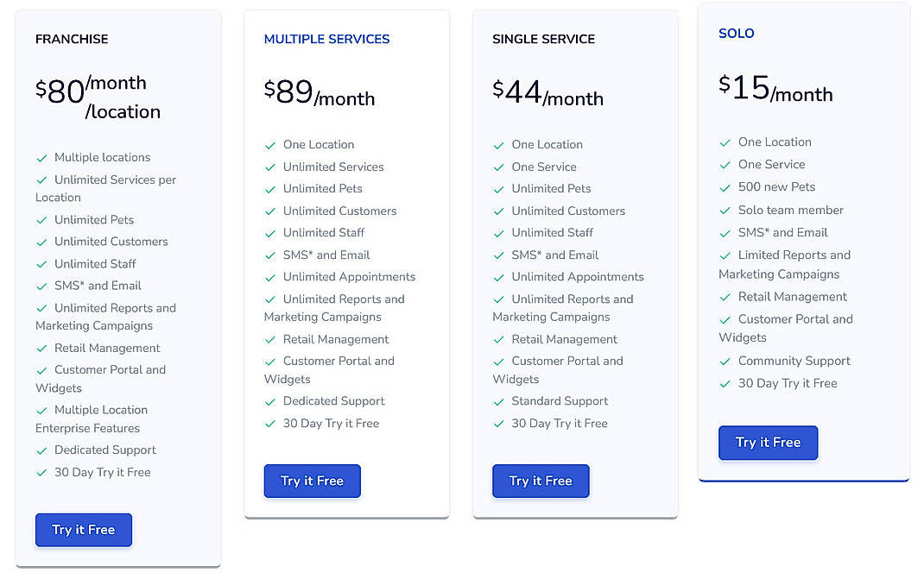Select the checkmark next to Unlimited Staff in Franchise

[41, 263]
